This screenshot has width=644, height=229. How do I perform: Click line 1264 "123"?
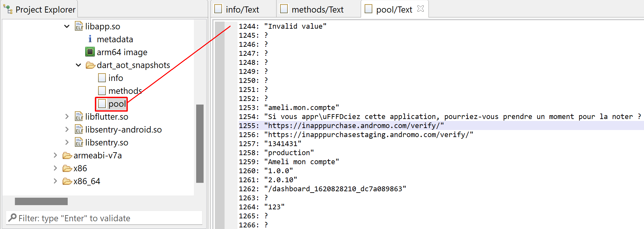pos(274,207)
